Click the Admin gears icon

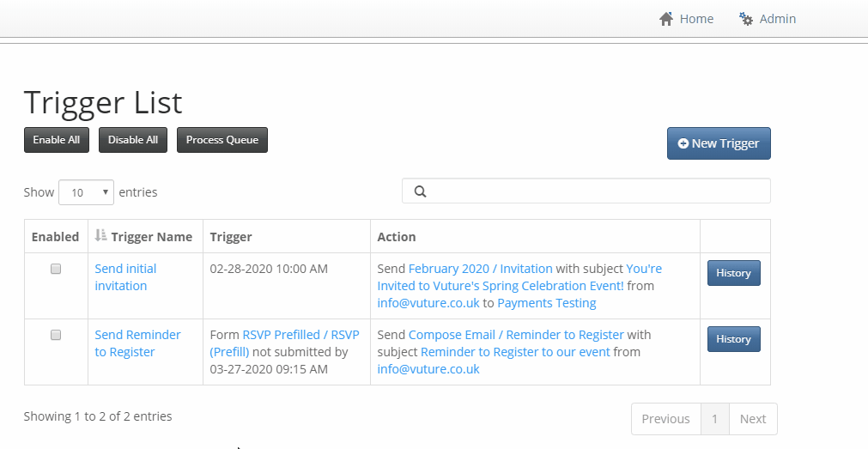point(746,19)
